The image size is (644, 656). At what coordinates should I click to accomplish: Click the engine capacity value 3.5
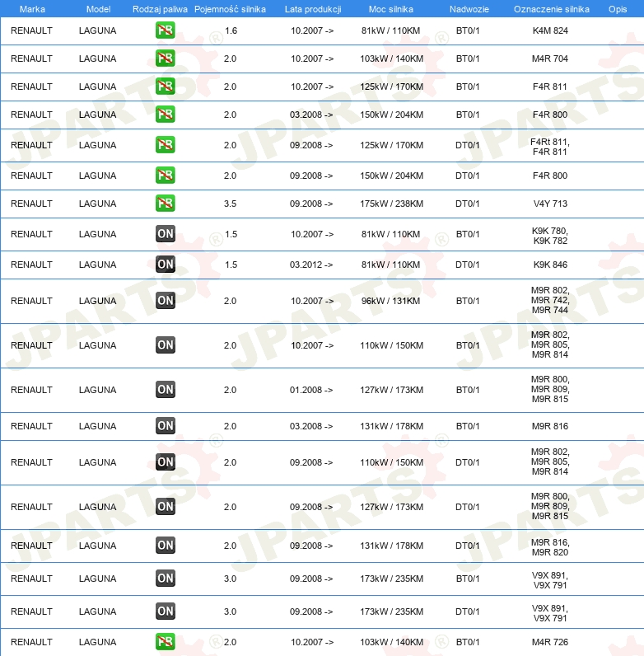[x=230, y=204]
